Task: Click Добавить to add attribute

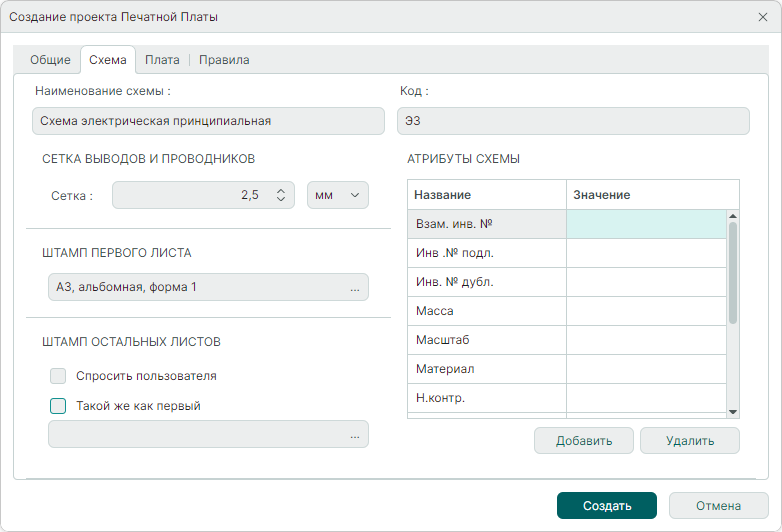Action: (x=584, y=441)
